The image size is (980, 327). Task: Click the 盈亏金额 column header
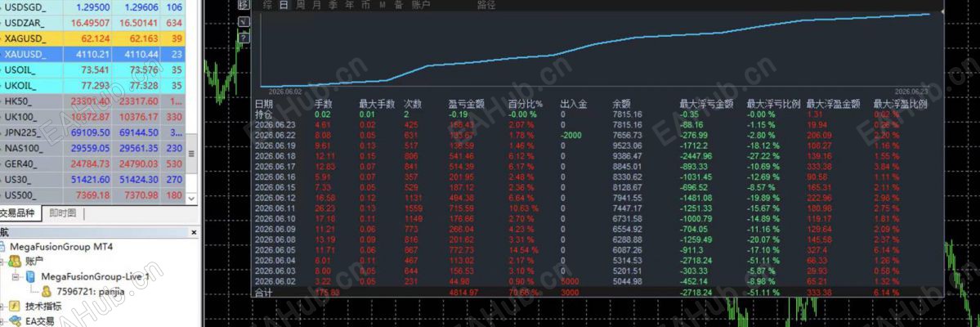point(467,105)
